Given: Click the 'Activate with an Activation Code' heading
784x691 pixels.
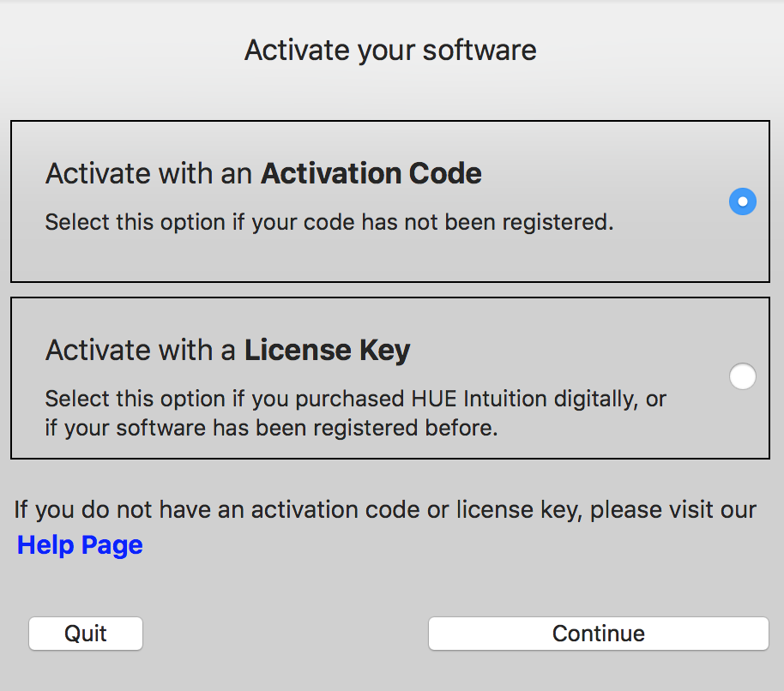Looking at the screenshot, I should tap(263, 173).
